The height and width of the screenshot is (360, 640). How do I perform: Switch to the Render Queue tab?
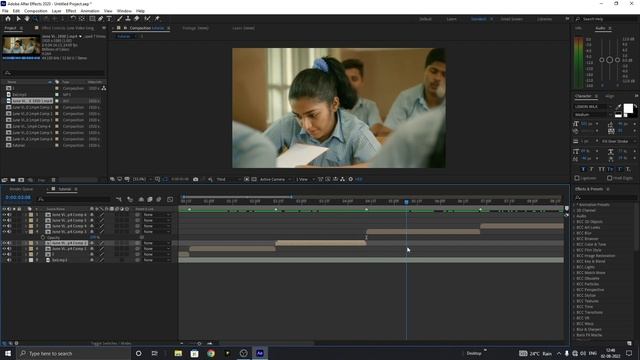point(21,189)
